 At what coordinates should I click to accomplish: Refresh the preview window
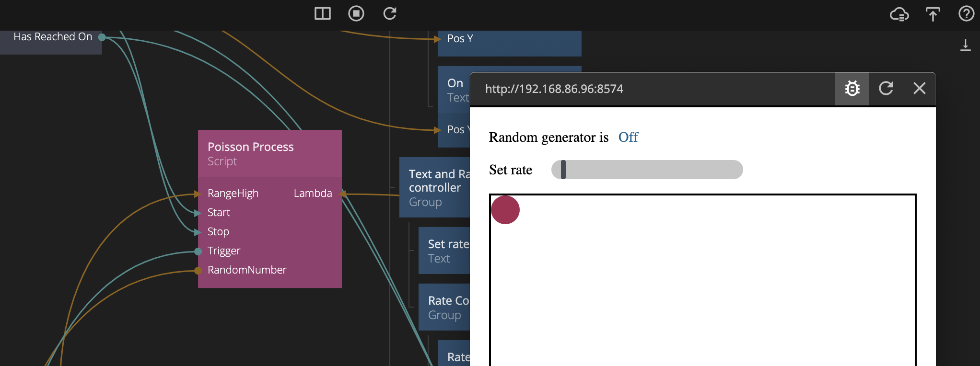(886, 89)
